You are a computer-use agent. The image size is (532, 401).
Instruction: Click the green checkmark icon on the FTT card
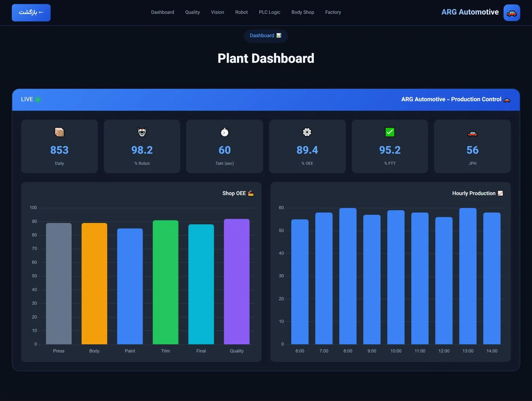390,132
